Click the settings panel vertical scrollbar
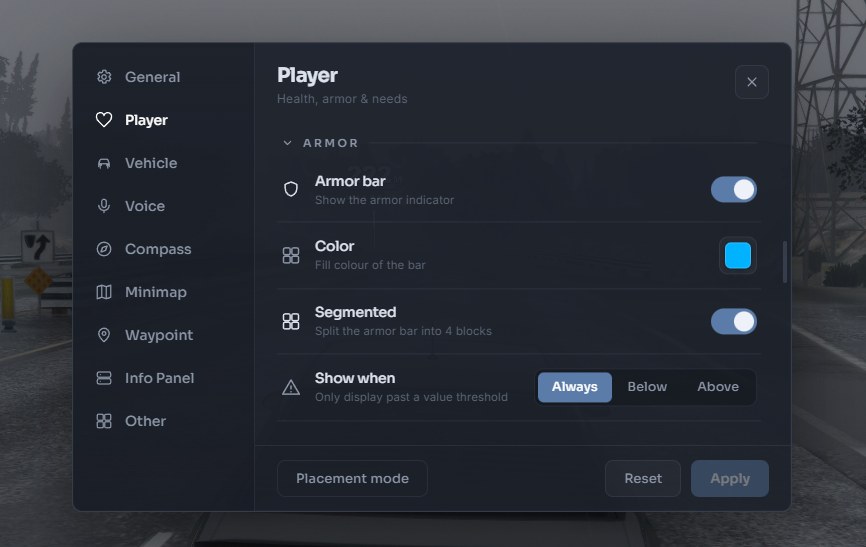Screen dimensions: 866x547 [785, 262]
